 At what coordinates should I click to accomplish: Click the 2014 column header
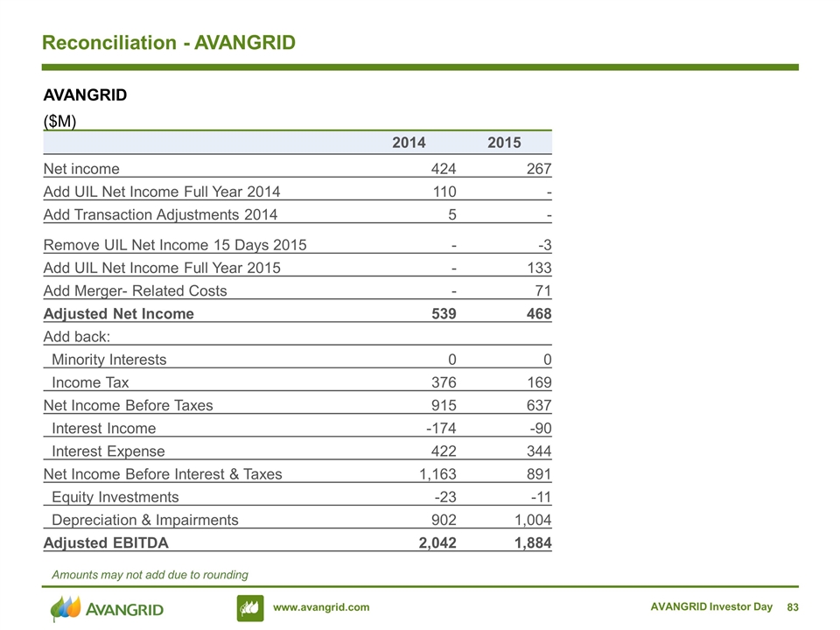click(x=409, y=143)
